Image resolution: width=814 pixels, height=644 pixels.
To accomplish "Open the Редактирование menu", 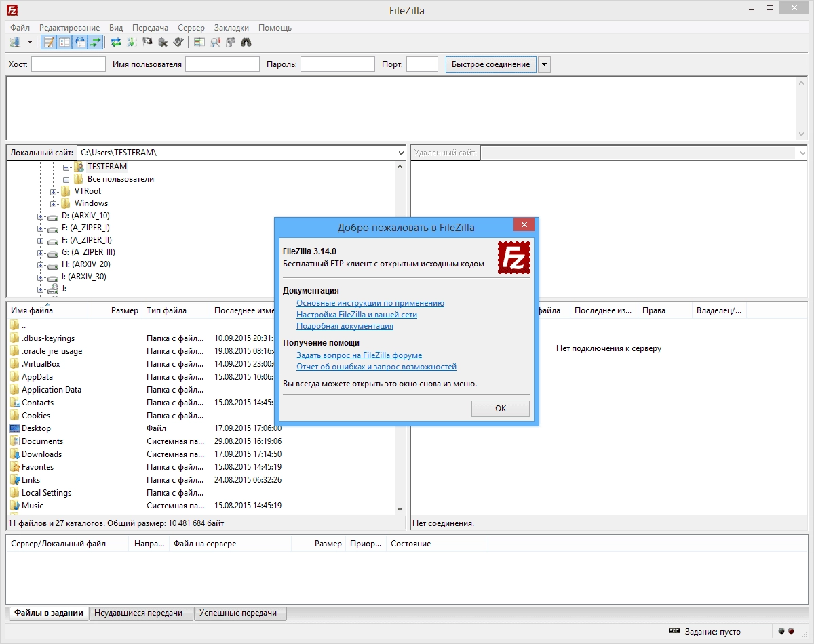I will pos(69,28).
